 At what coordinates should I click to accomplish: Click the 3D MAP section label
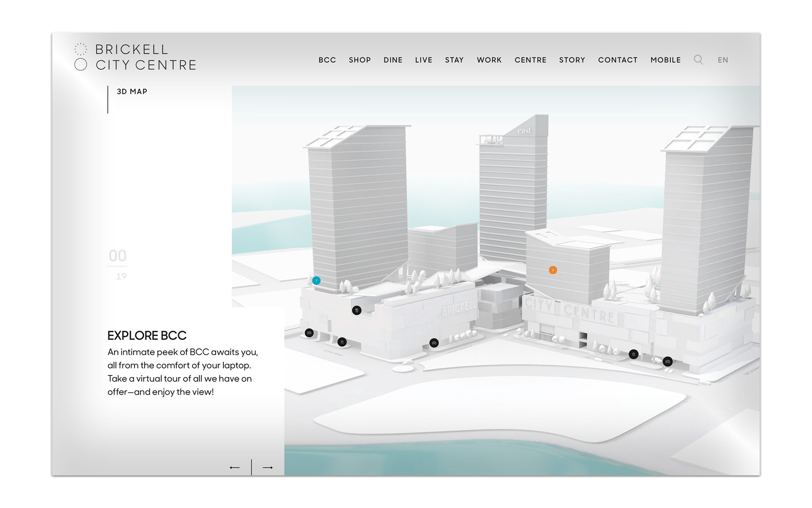[x=132, y=91]
